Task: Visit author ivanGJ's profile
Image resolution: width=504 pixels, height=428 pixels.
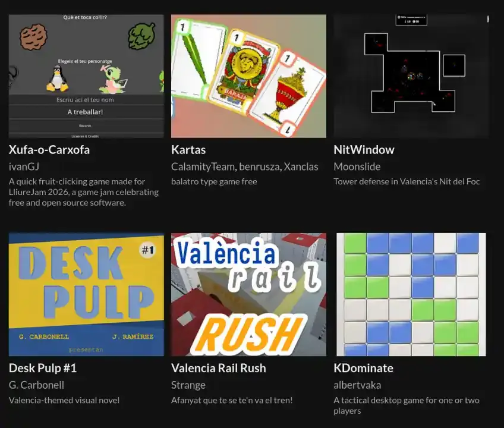Action: pyautogui.click(x=24, y=166)
